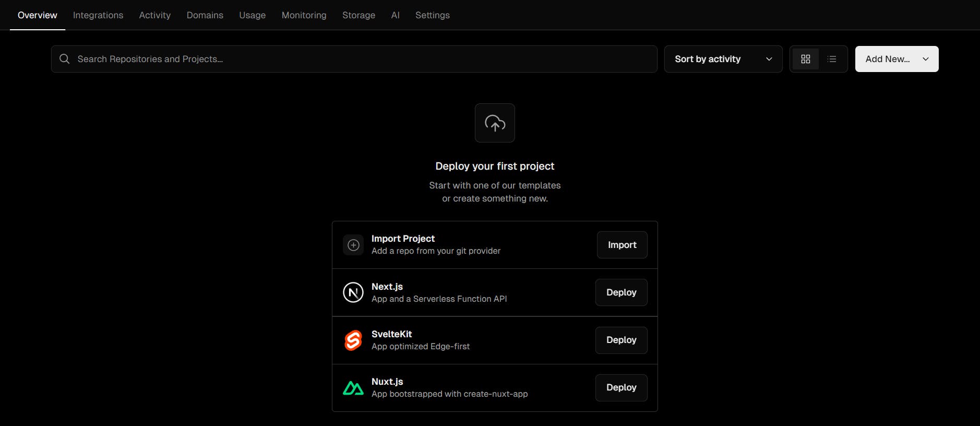Open the Sort by activity dropdown
980x426 pixels.
(723, 59)
